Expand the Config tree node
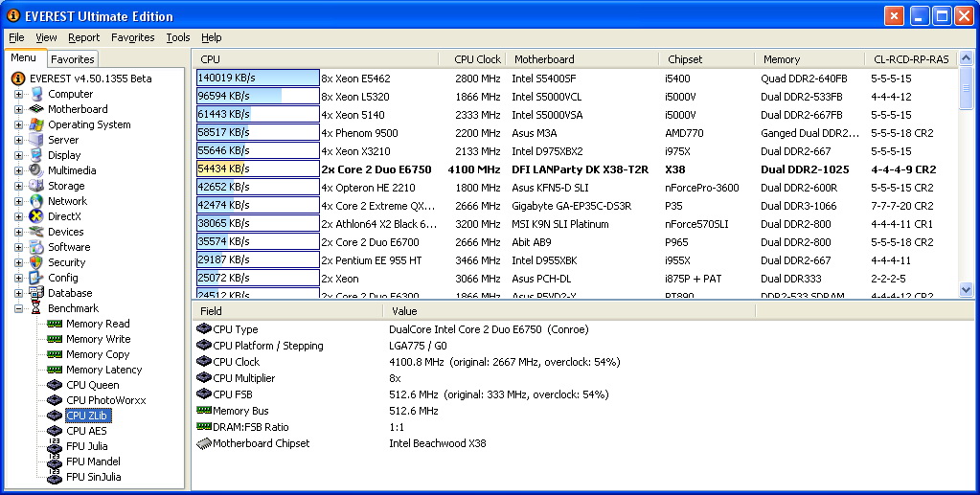The height and width of the screenshot is (495, 980). [19, 278]
